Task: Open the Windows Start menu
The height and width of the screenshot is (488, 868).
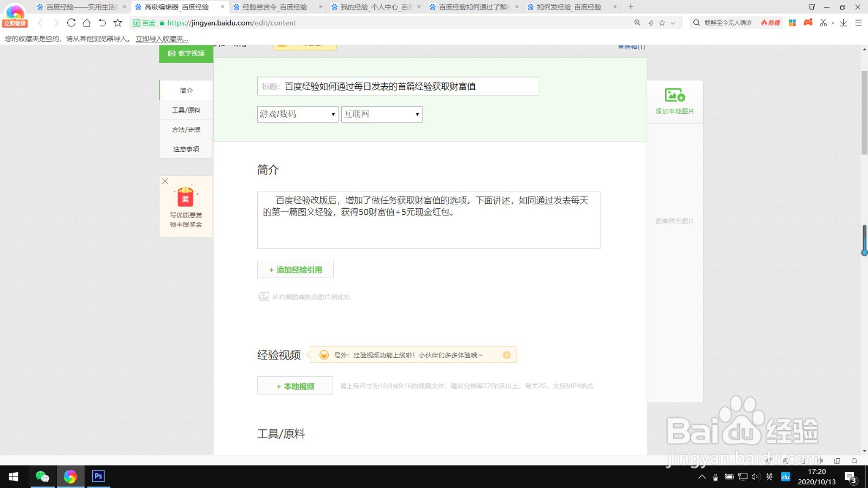Action: tap(14, 477)
